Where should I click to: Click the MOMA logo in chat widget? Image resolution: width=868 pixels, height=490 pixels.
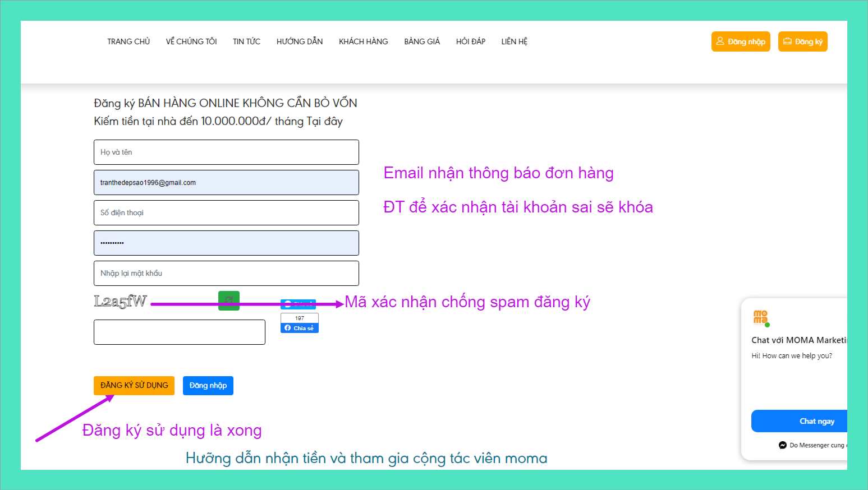tap(761, 318)
